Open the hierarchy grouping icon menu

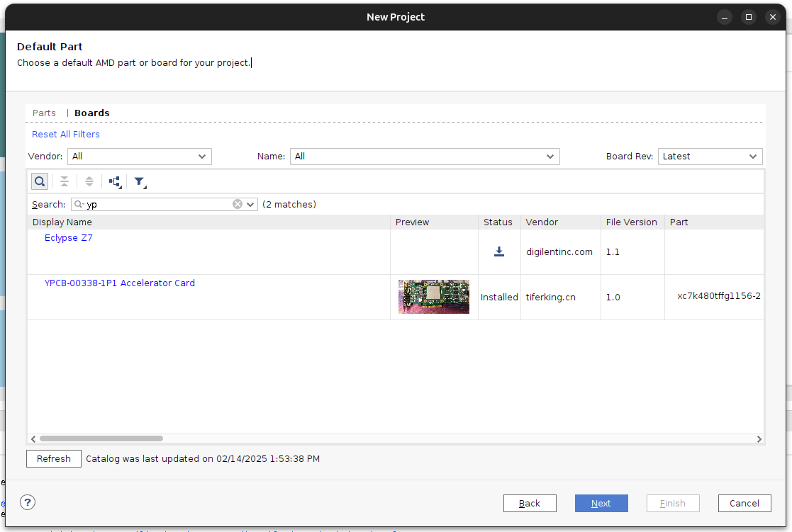[x=115, y=182]
